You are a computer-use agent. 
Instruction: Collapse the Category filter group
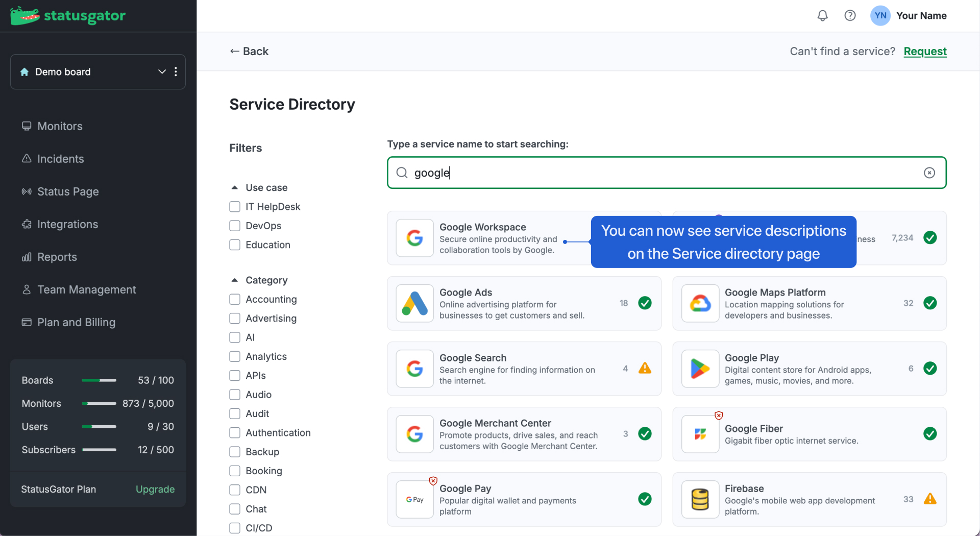click(x=234, y=280)
